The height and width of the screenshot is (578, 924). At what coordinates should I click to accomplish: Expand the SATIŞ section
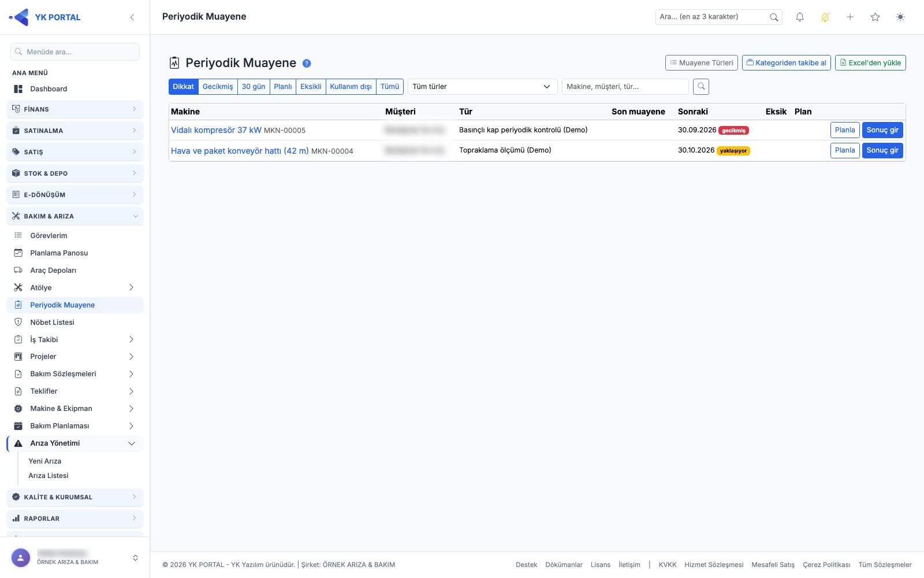75,152
